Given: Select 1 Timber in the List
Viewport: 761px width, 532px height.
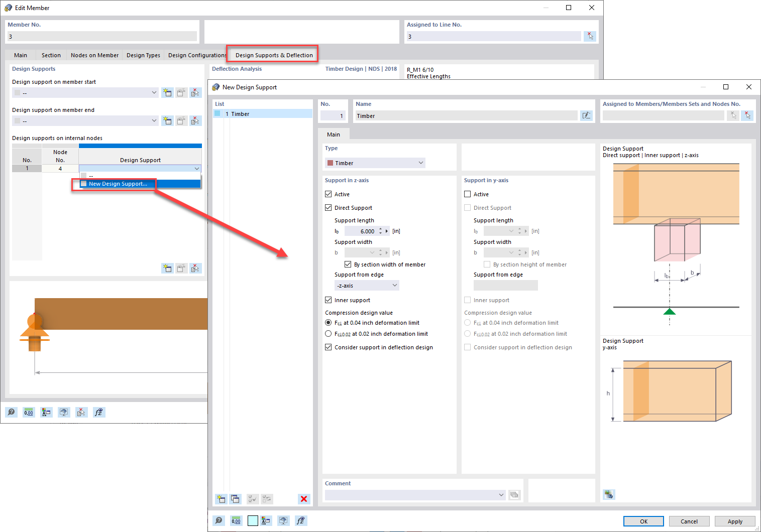Looking at the screenshot, I should [263, 114].
